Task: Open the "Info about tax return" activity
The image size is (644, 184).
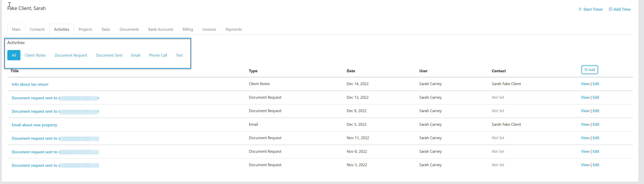Action: point(30,84)
